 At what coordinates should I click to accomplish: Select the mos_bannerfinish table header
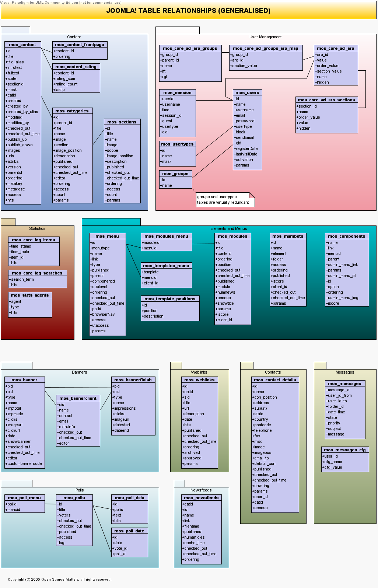[x=133, y=380]
